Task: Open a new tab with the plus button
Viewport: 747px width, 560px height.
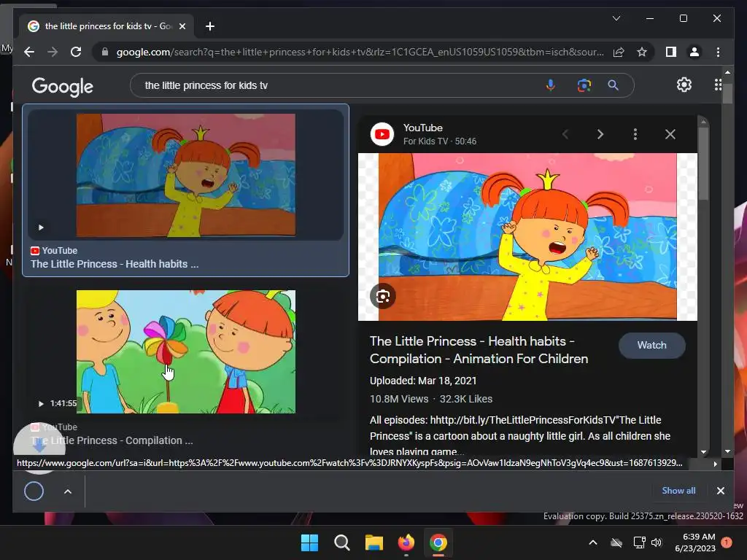Action: (209, 26)
